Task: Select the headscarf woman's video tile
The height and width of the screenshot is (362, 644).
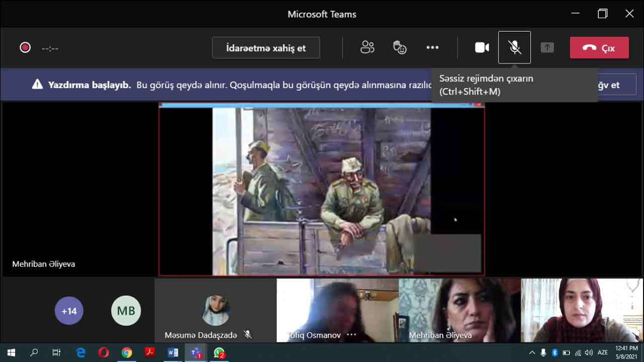Action: point(582,311)
